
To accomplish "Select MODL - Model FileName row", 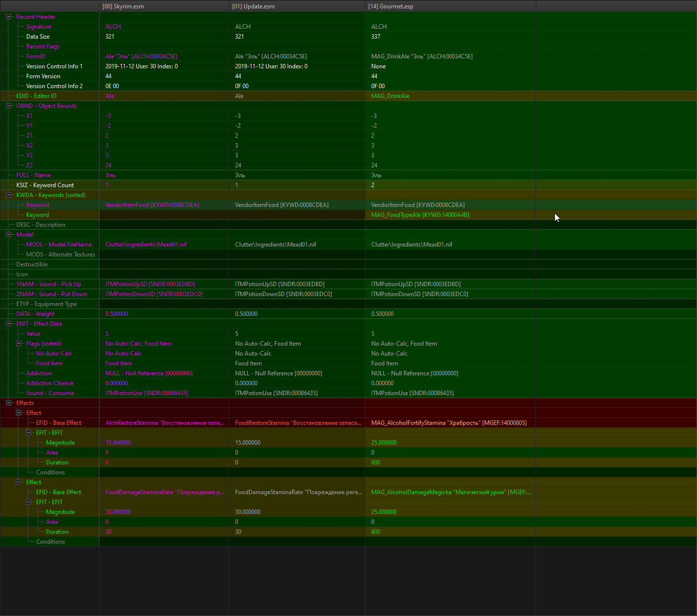I will coord(59,245).
